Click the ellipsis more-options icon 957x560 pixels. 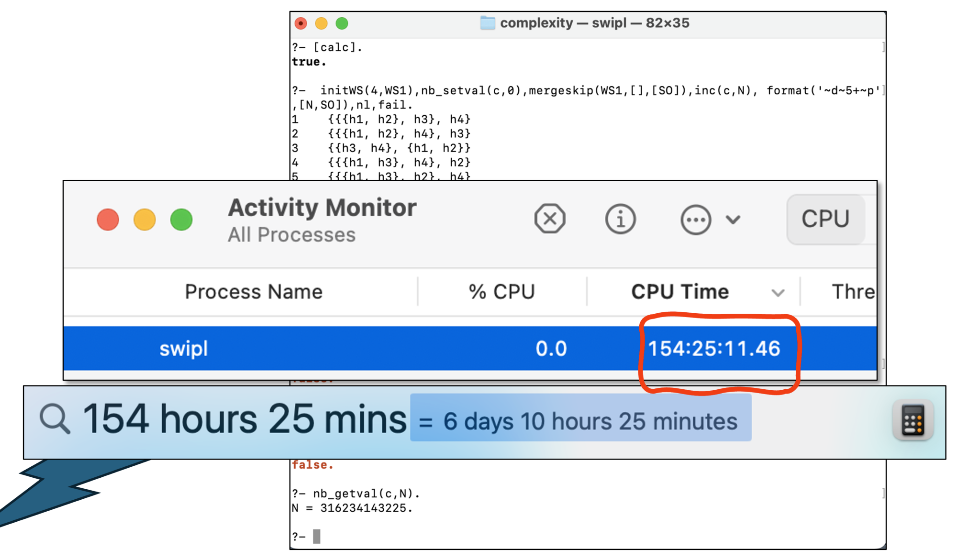tap(696, 219)
